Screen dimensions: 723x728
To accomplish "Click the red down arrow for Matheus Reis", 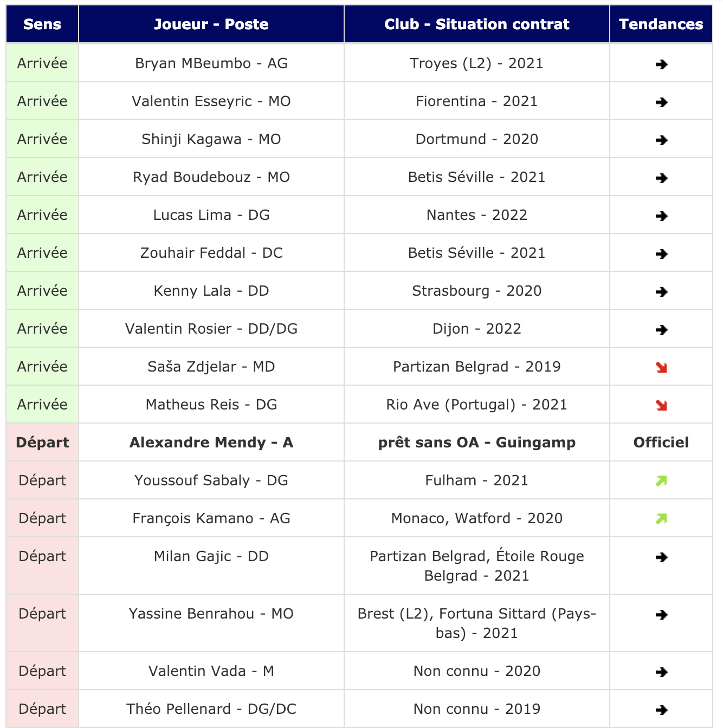I will 661,406.
